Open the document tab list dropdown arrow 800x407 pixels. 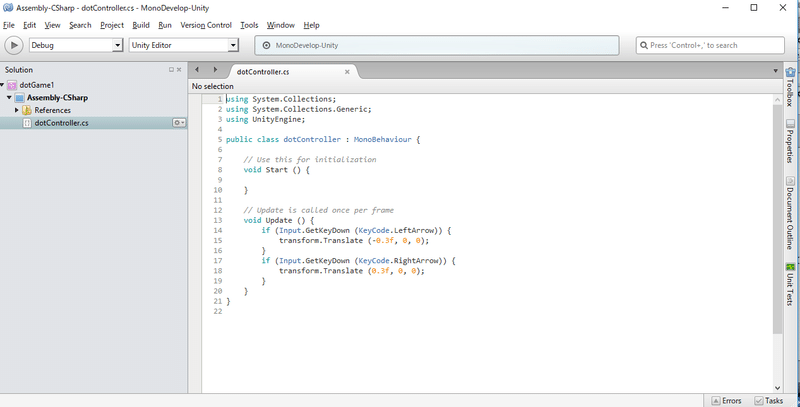[776, 70]
